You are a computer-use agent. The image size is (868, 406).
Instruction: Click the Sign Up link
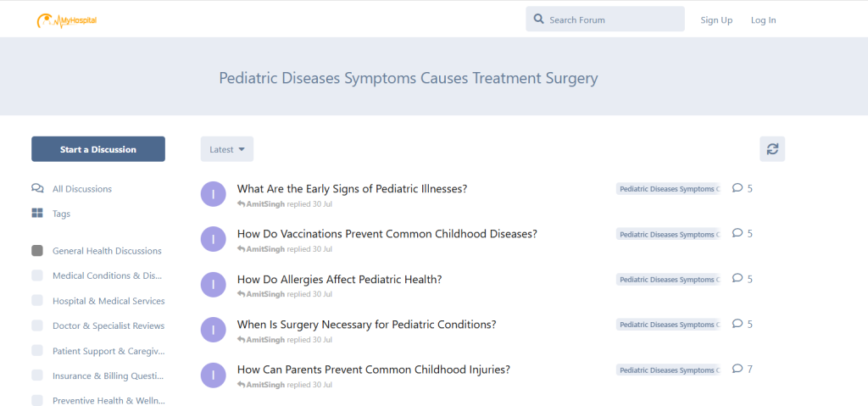tap(716, 20)
